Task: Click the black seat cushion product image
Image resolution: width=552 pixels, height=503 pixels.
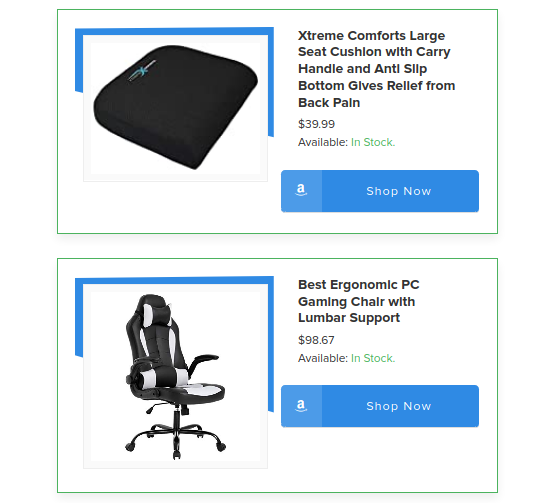Action: coord(175,108)
